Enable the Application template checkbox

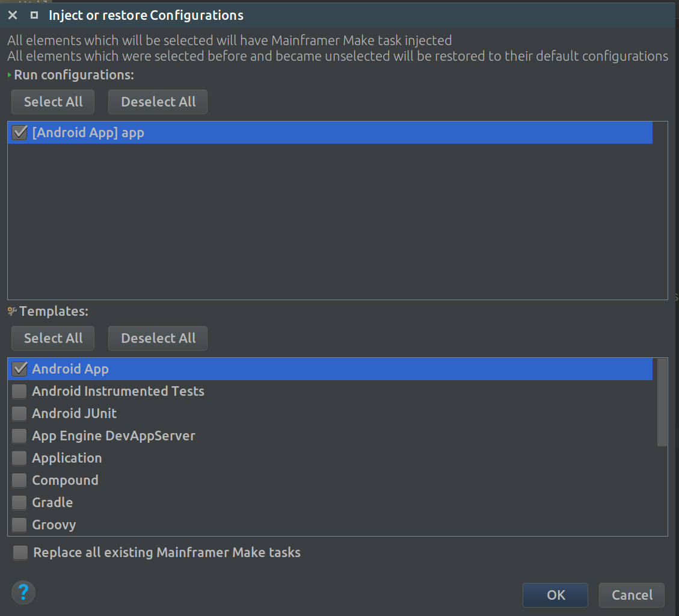[x=20, y=458]
